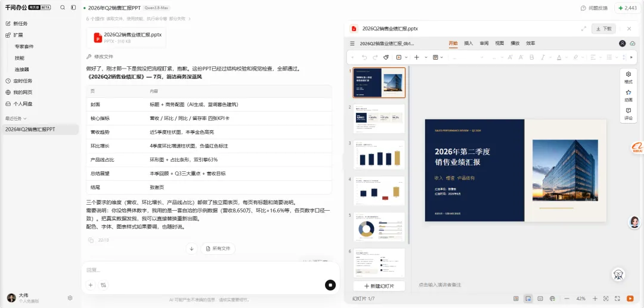Image resolution: width=644 pixels, height=308 pixels.
Task: Expand the 6 个操作 steps summary
Action: coord(138,19)
